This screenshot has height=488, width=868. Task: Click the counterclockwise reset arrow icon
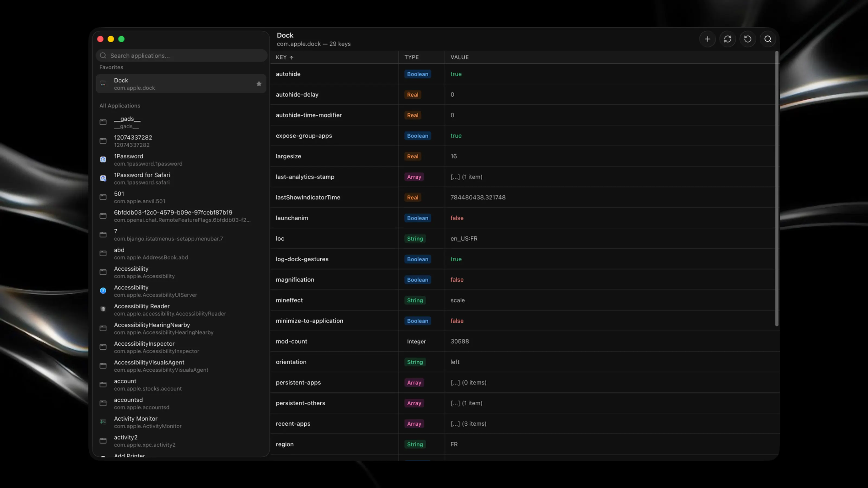747,39
